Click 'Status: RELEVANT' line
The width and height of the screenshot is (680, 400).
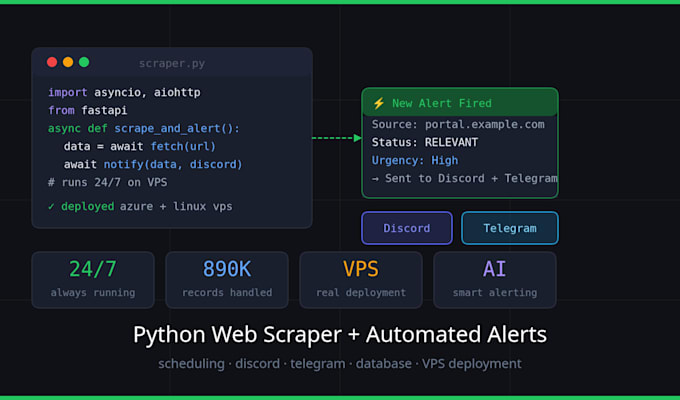[x=425, y=142]
